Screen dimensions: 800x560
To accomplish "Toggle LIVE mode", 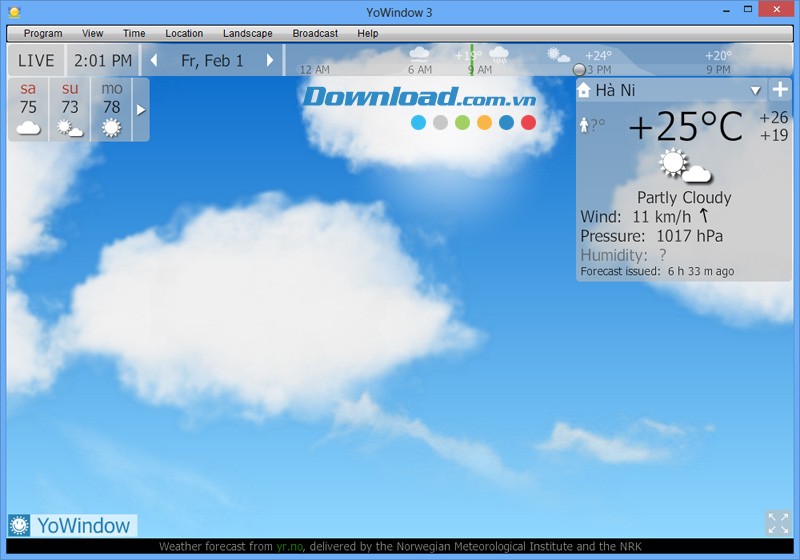I will click(37, 61).
